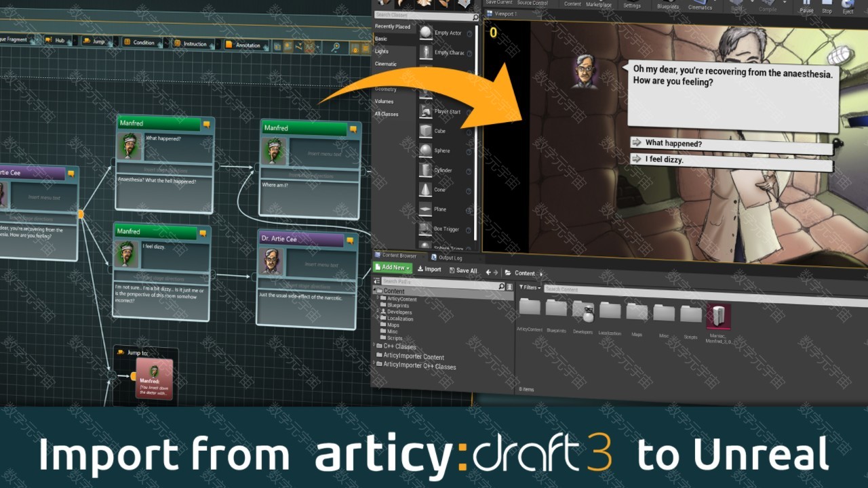Open the ArticyContent folder thumbnail
Viewport: 868px width, 488px height.
[x=530, y=307]
